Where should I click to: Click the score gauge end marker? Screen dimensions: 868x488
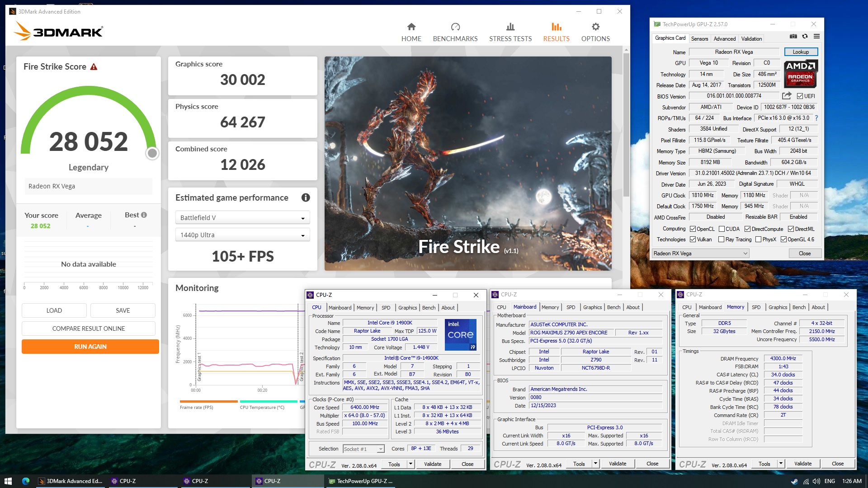click(x=152, y=154)
